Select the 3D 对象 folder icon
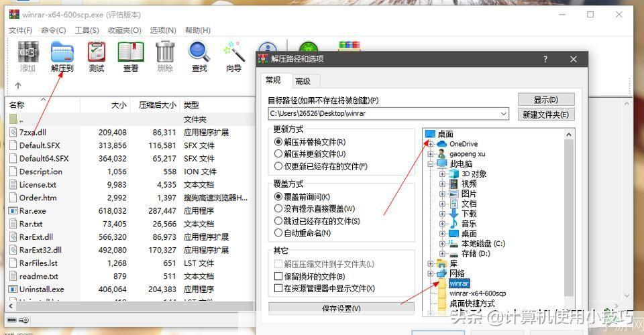Viewport: 644px width, 335px height. [x=454, y=174]
